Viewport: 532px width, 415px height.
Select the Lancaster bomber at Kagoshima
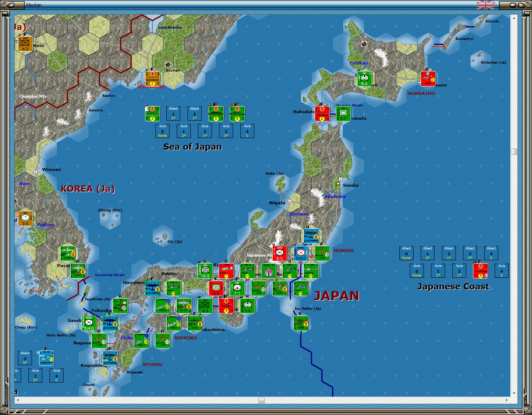[110, 358]
